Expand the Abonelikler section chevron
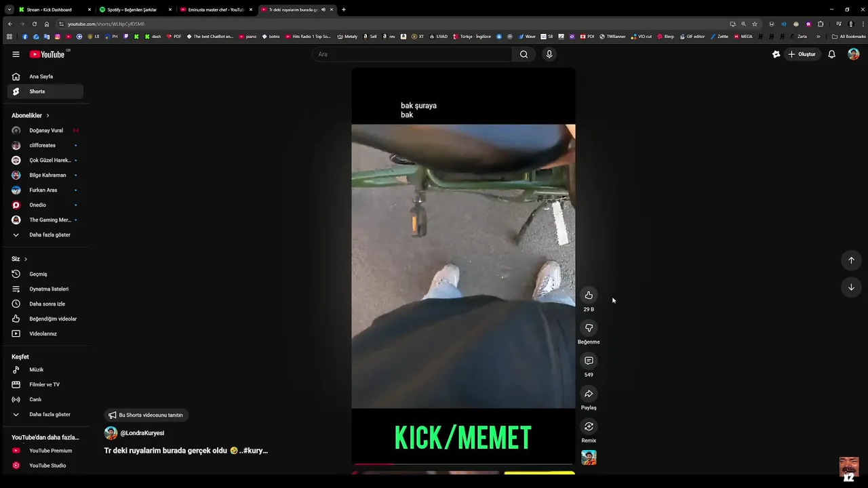 pos(47,116)
